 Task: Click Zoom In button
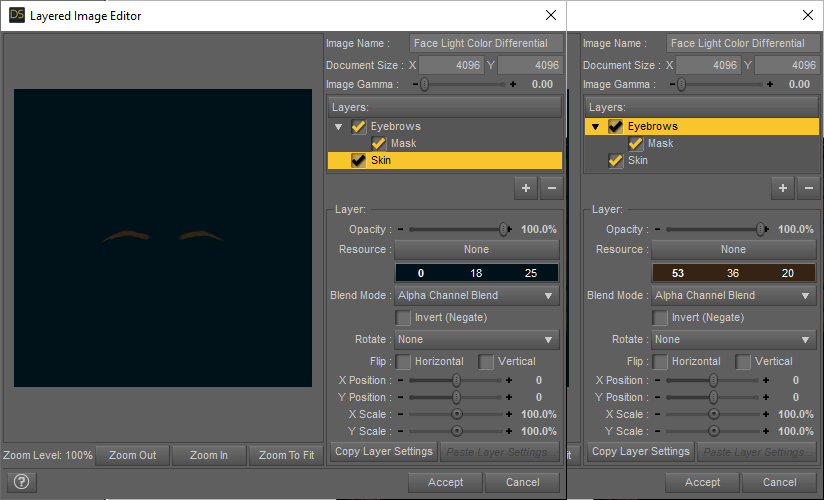point(209,455)
